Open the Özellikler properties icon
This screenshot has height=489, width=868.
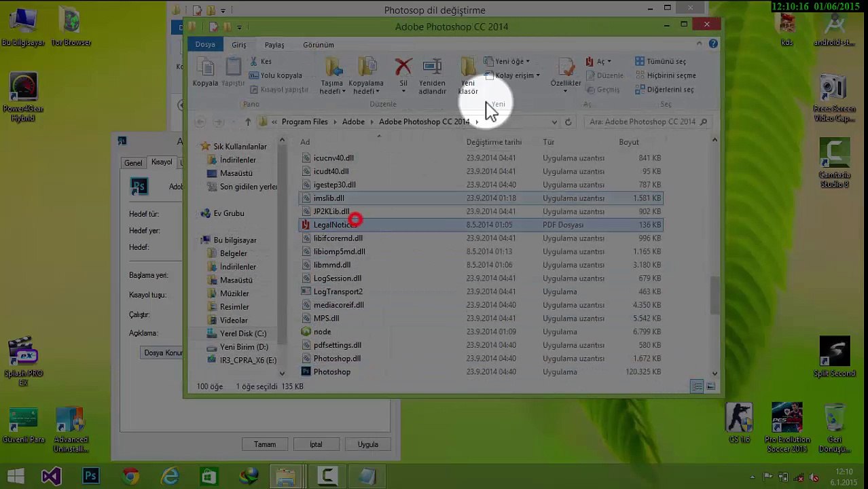565,73
